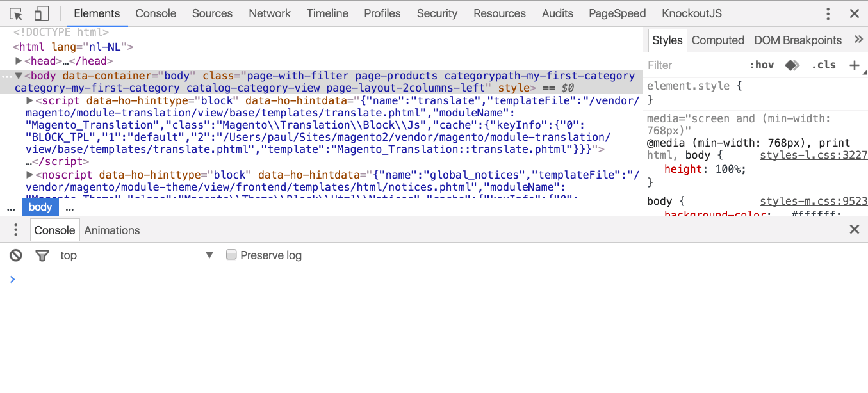Open the KnockoutJS tab
Viewport: 868px width, 393px height.
(x=692, y=13)
